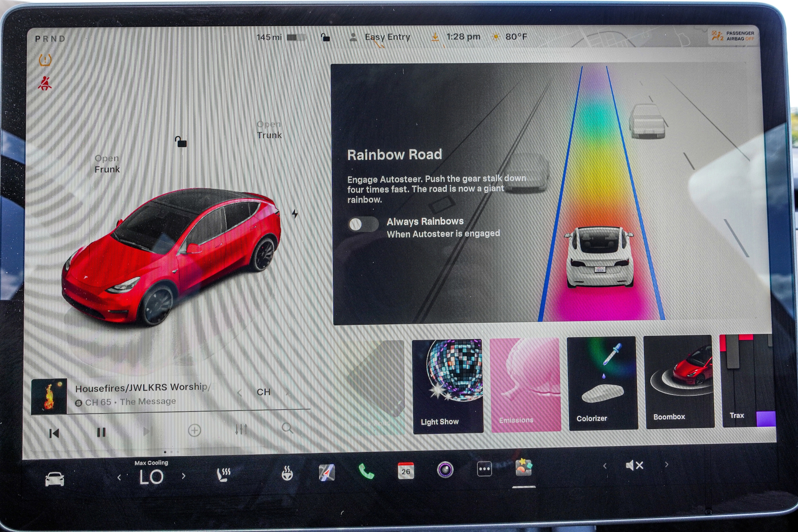Select the Boombox tile

pos(679,382)
